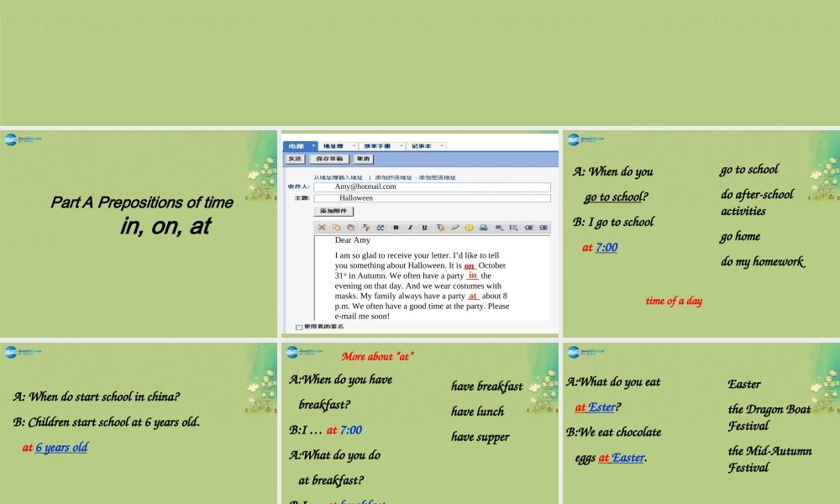840x504 pixels.
Task: Toggle Bold formatting in the email editor
Action: pos(396,228)
